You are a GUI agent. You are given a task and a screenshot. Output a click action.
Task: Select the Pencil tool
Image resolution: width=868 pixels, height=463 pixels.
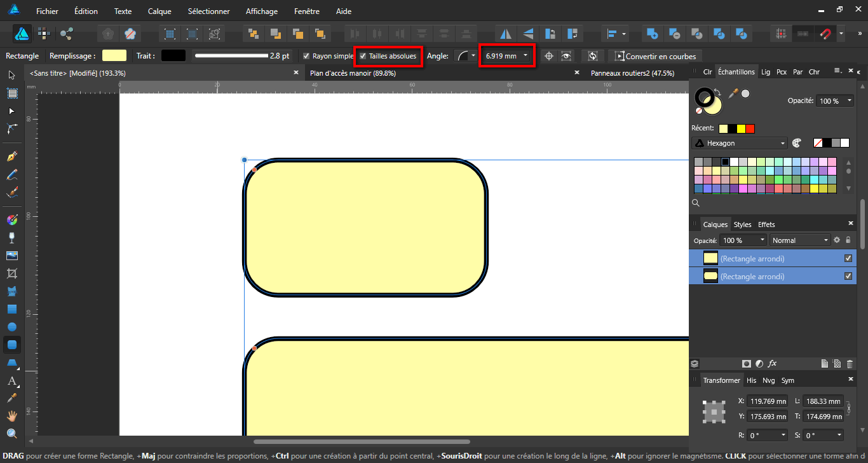point(12,174)
